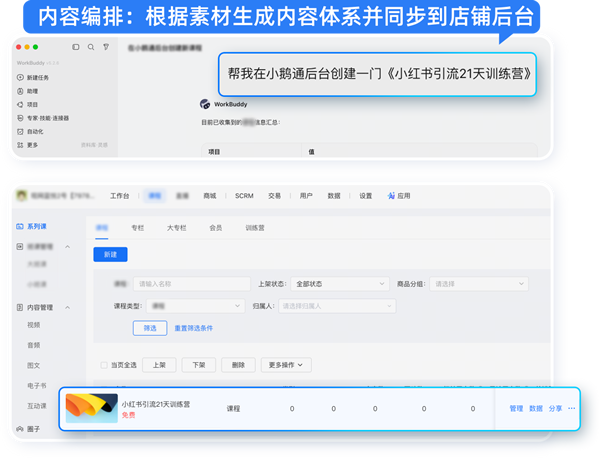The width and height of the screenshot is (600, 458).
Task: Click 数据 link in the course row
Action: (536, 409)
